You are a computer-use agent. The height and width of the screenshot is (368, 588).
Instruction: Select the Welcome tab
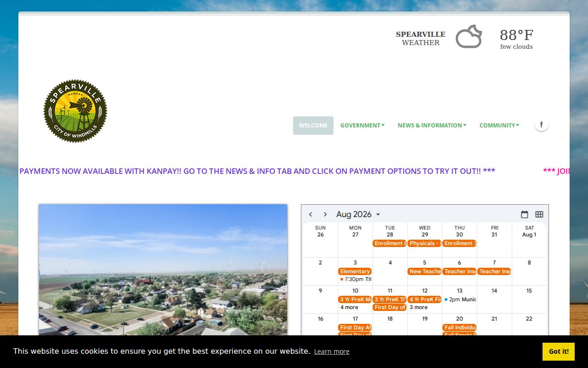point(313,125)
